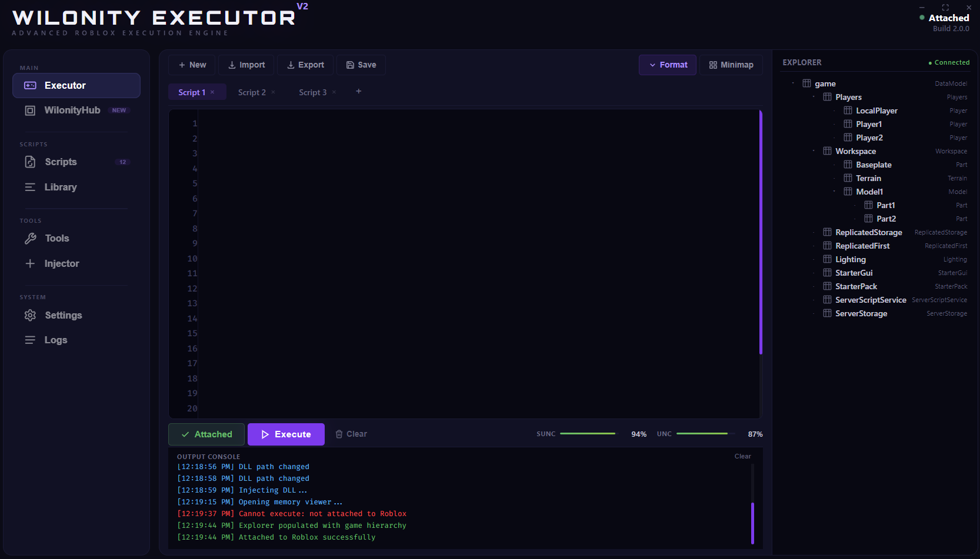Viewport: 980px width, 559px height.
Task: Click the Player1 node icon in Explorer
Action: tap(848, 124)
